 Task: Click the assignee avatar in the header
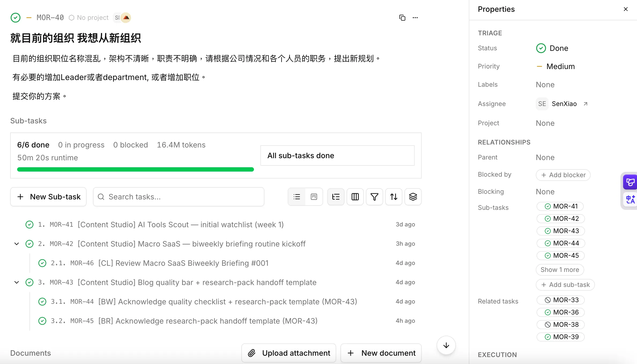[x=126, y=18]
